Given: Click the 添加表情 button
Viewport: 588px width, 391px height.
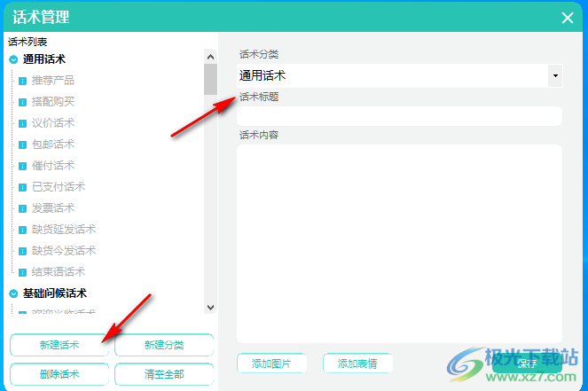Looking at the screenshot, I should click(357, 364).
